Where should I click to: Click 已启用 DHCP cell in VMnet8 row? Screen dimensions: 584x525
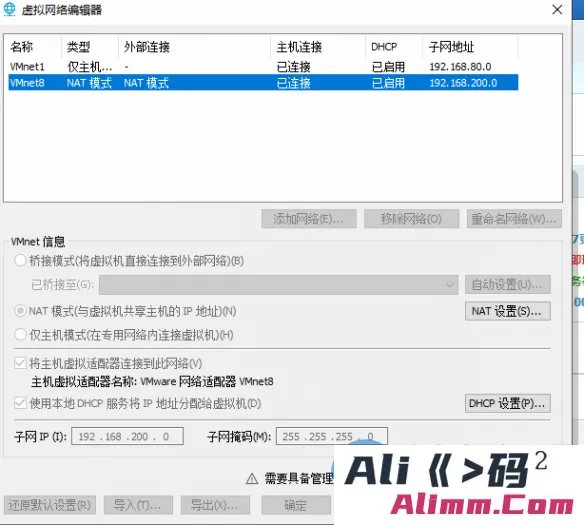[x=388, y=83]
